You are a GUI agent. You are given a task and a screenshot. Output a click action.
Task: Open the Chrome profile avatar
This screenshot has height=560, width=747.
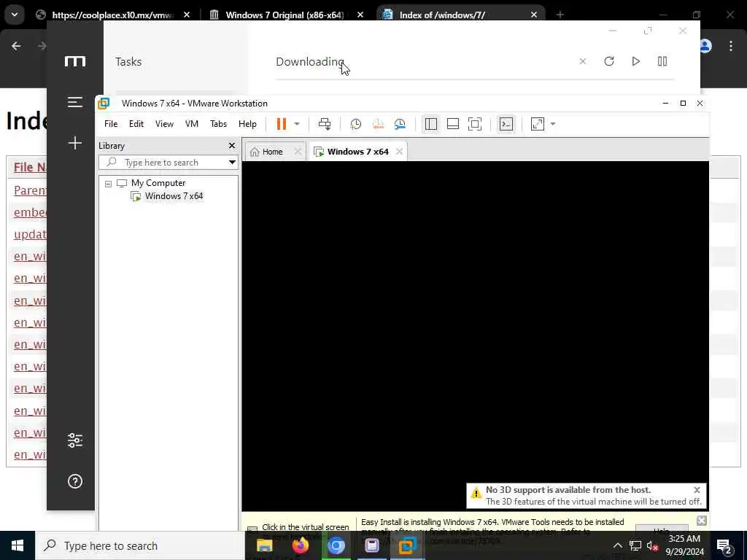click(705, 46)
